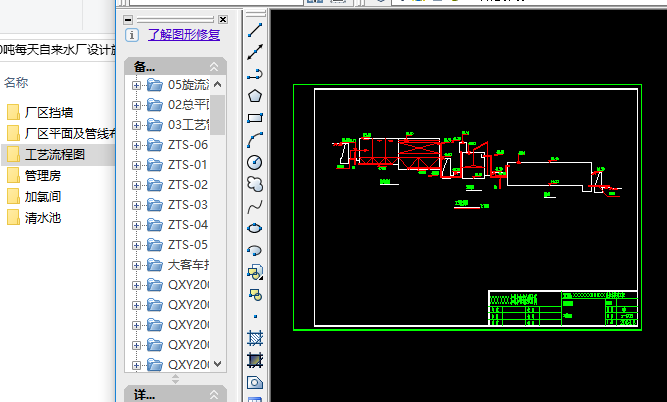Screen dimensions: 667x402
Task: Expand the 03工艺 tree node
Action: pos(136,125)
